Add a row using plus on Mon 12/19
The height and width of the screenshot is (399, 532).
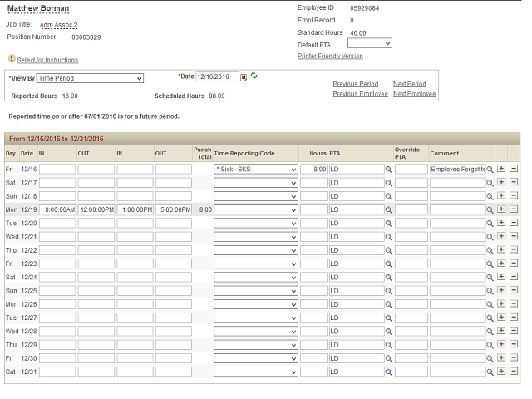[501, 209]
